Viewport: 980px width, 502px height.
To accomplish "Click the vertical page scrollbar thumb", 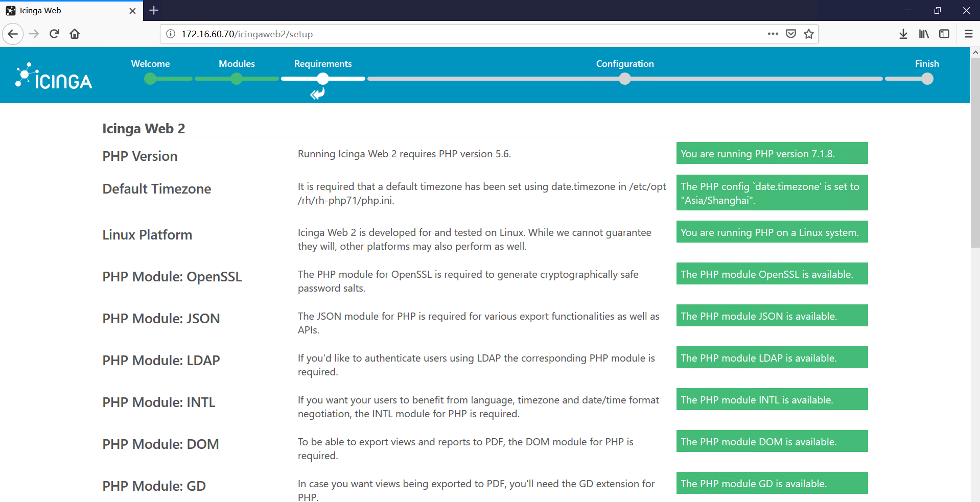I will 975,153.
